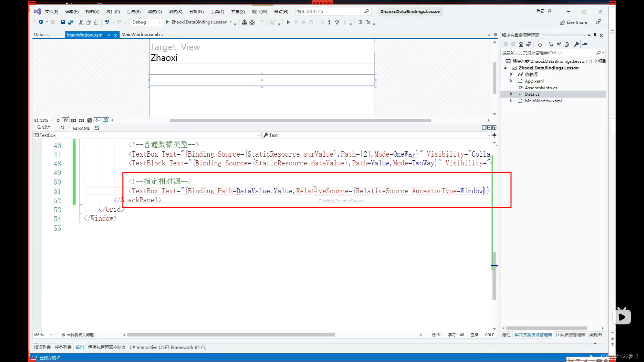
Task: Switch to the MainWindow.xaml.cs tab
Action: click(142, 35)
